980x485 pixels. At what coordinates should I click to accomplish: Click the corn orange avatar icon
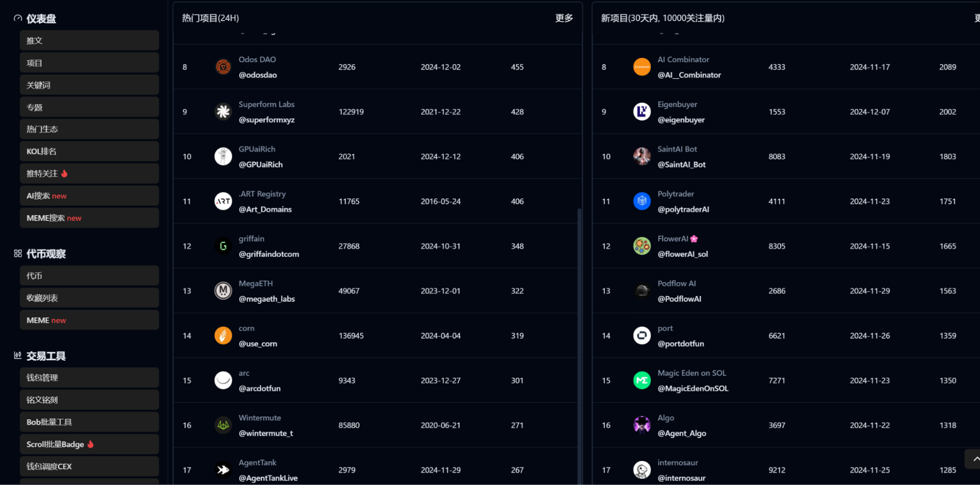(x=223, y=336)
